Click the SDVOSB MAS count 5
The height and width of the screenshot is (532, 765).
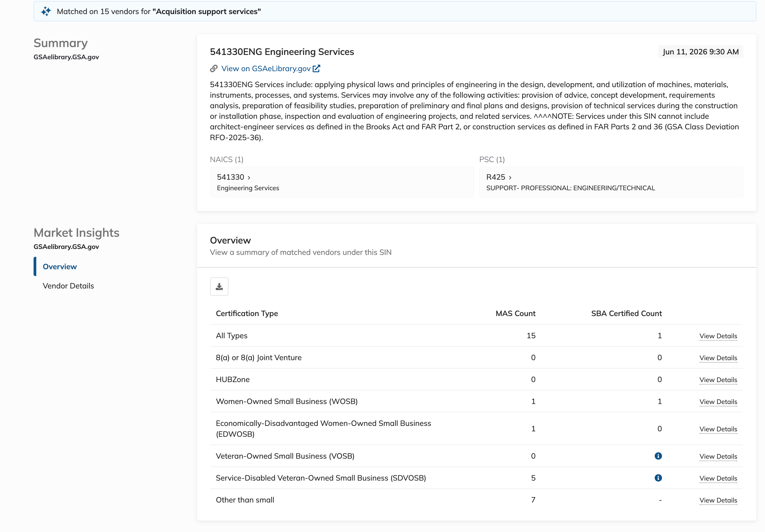pos(533,478)
